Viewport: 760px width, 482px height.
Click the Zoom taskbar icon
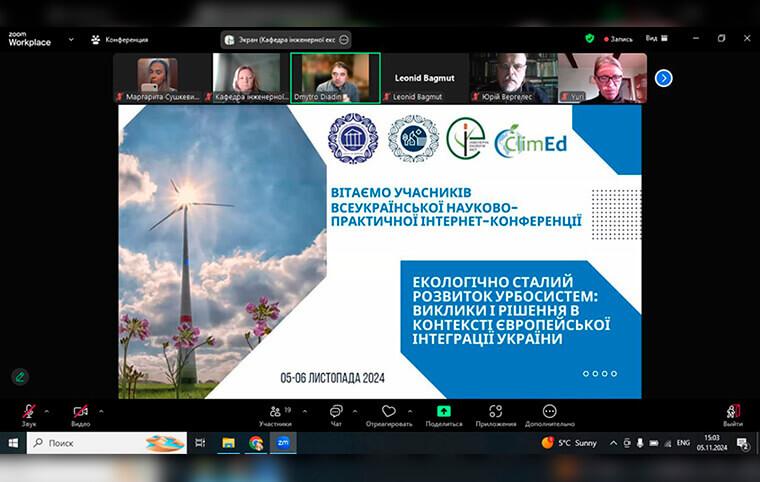point(283,443)
